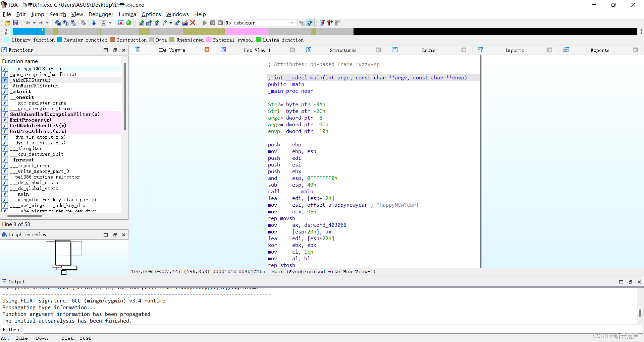Switch to the Hex View-1 tab

pos(257,50)
